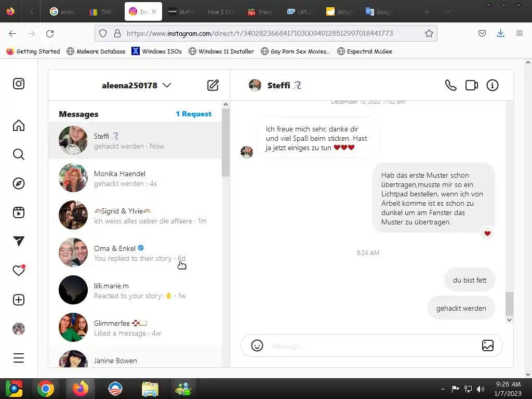Switch to the UPLO tab
This screenshot has height=399, width=532.
pyautogui.click(x=300, y=11)
